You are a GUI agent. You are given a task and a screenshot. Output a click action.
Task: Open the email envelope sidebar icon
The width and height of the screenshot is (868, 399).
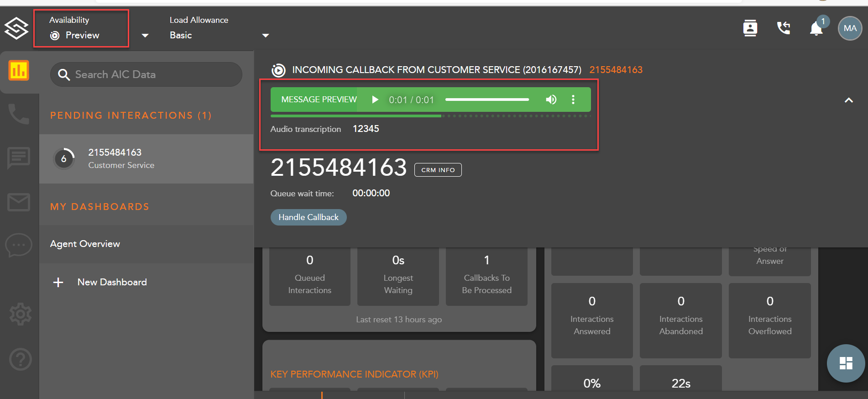click(19, 202)
